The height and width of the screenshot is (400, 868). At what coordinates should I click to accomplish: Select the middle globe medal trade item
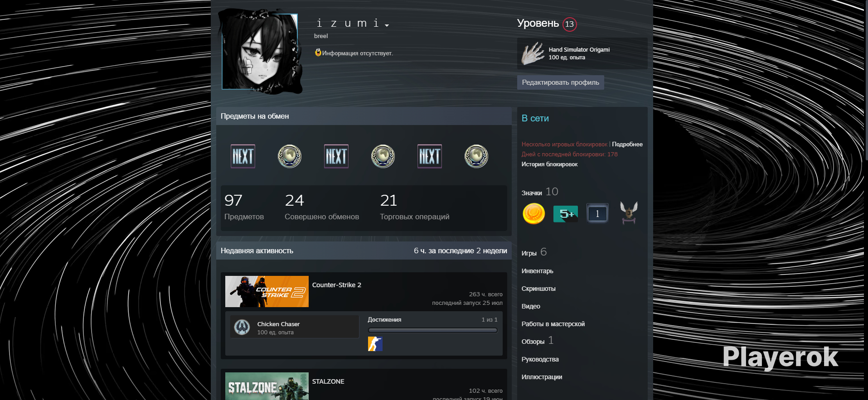(383, 156)
